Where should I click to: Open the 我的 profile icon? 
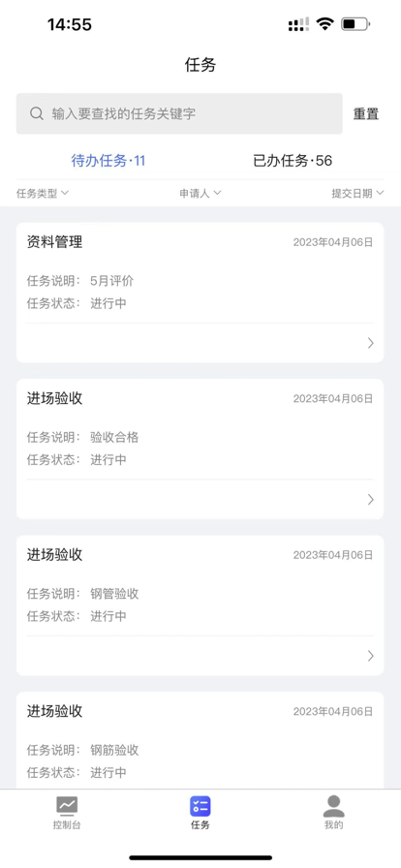(x=333, y=807)
